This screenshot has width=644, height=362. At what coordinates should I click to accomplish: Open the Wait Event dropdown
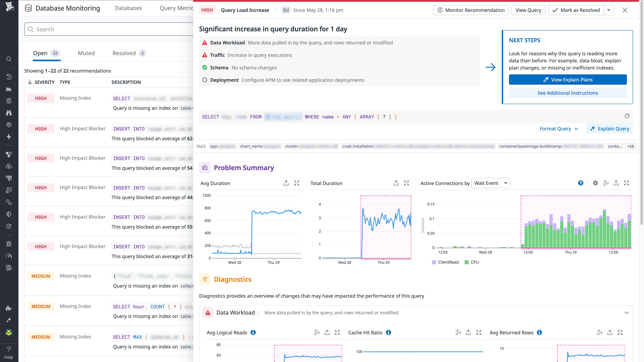[x=491, y=183]
